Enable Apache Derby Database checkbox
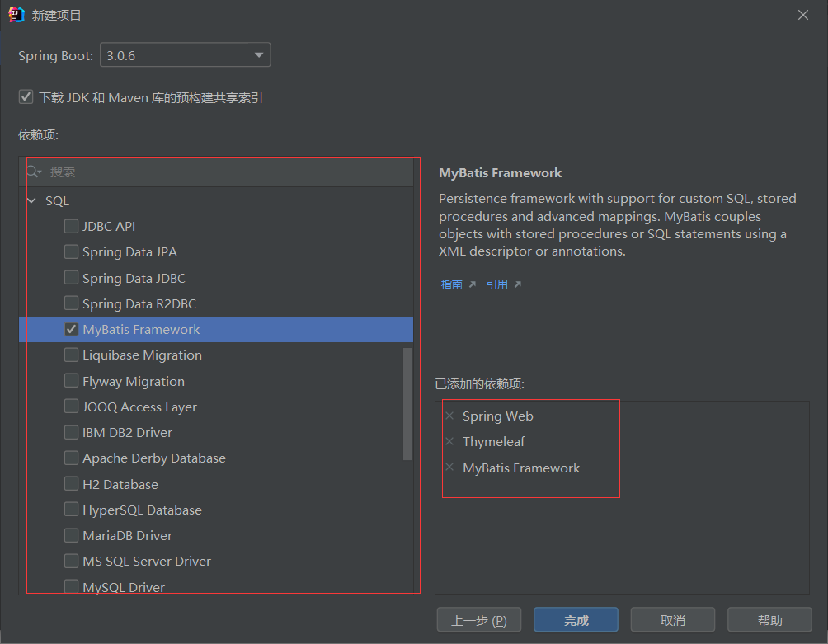This screenshot has width=828, height=644. (71, 458)
